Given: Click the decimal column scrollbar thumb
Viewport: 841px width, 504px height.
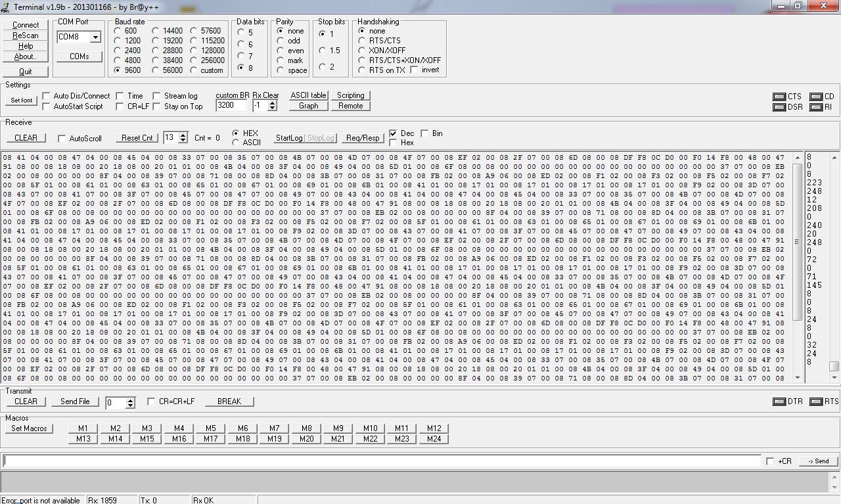Looking at the screenshot, I should [x=834, y=367].
